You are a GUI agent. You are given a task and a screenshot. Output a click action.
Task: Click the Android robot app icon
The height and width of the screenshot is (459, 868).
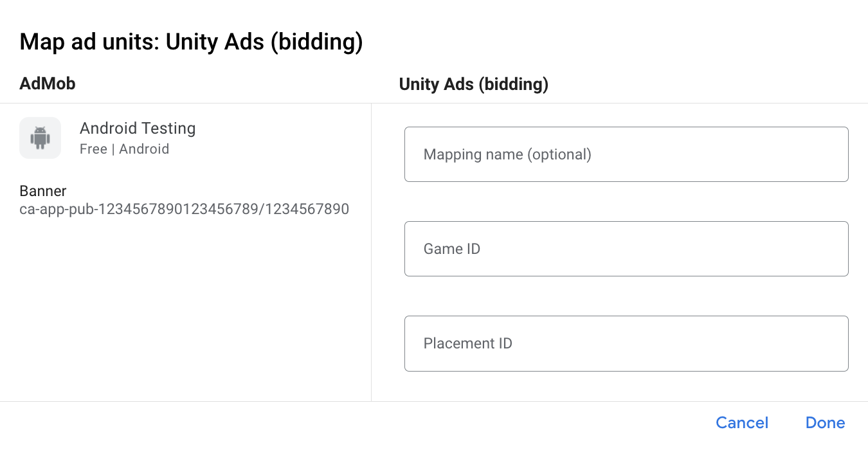(x=40, y=138)
